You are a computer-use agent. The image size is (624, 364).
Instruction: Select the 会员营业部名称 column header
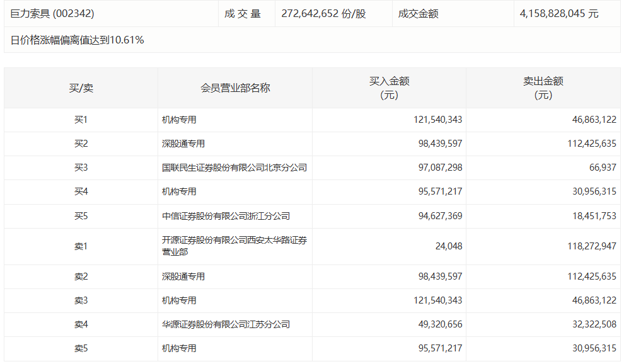tap(234, 88)
